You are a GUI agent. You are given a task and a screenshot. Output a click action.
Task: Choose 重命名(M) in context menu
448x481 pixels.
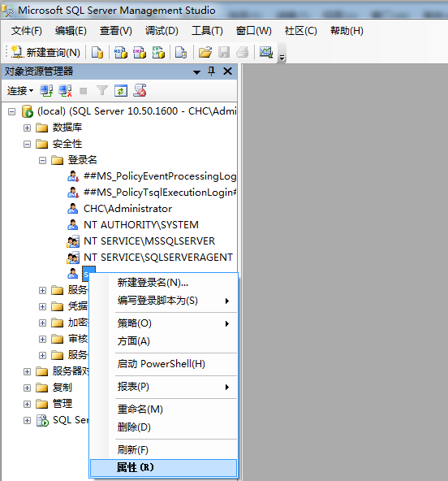coord(163,409)
